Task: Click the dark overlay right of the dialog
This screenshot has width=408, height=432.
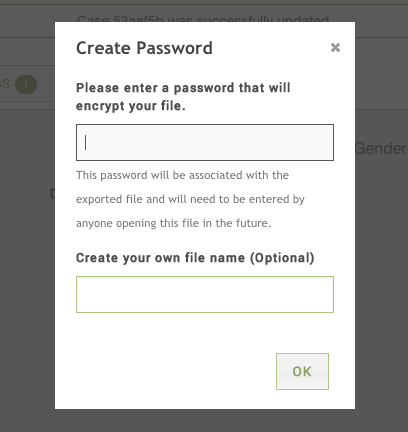Action: click(381, 267)
